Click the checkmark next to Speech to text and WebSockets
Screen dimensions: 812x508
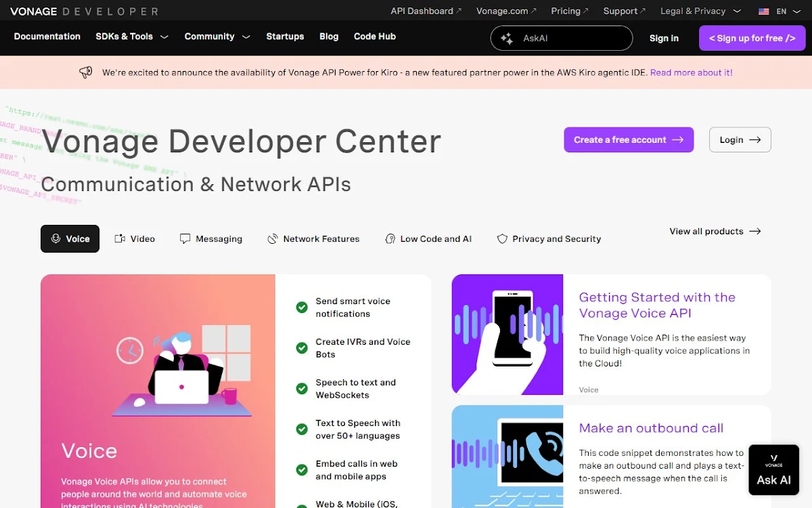(302, 389)
